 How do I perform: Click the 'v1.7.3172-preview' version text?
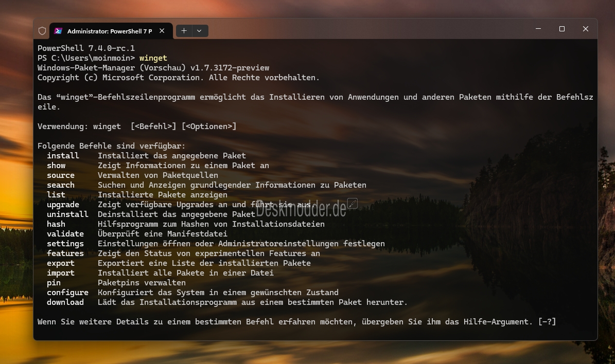[x=230, y=68]
